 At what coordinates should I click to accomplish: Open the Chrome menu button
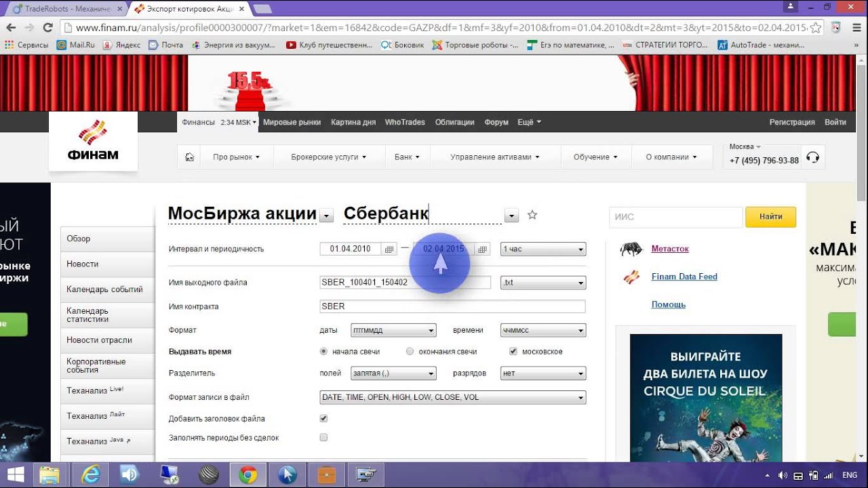pos(856,28)
